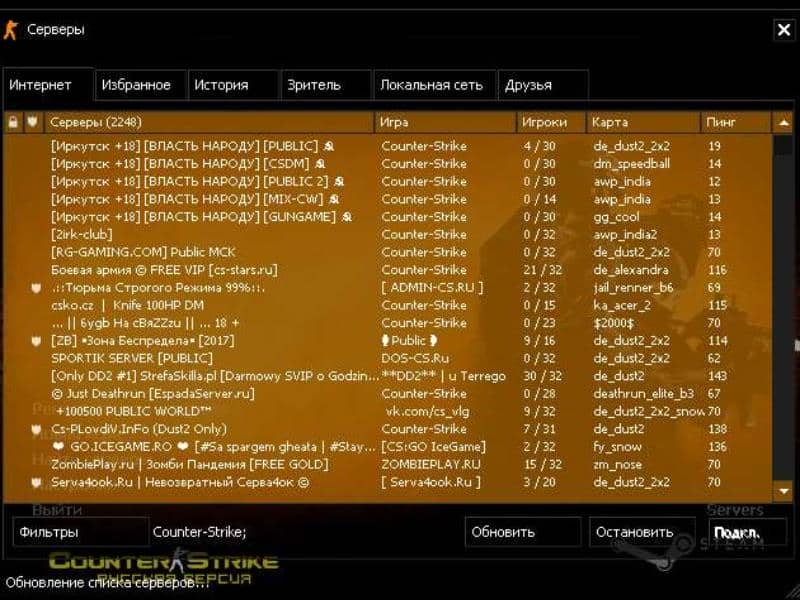The height and width of the screenshot is (600, 800).
Task: Click player count 30 / 32
Action: [x=542, y=376]
